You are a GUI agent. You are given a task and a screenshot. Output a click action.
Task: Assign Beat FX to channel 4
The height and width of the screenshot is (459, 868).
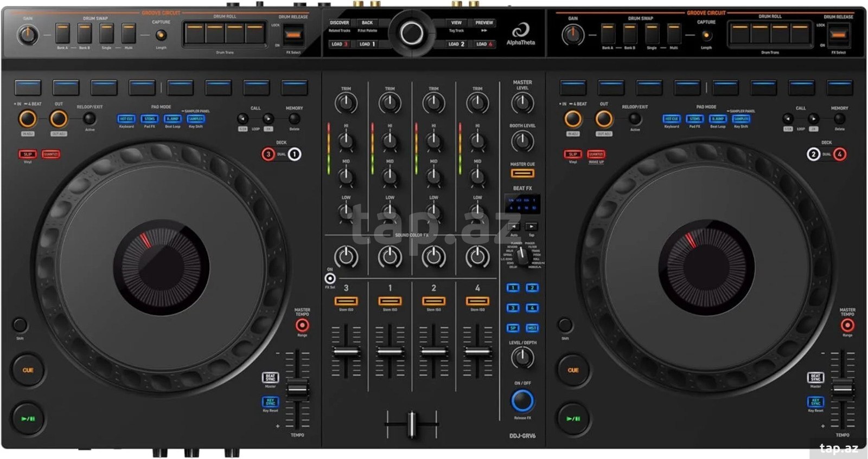tap(532, 308)
